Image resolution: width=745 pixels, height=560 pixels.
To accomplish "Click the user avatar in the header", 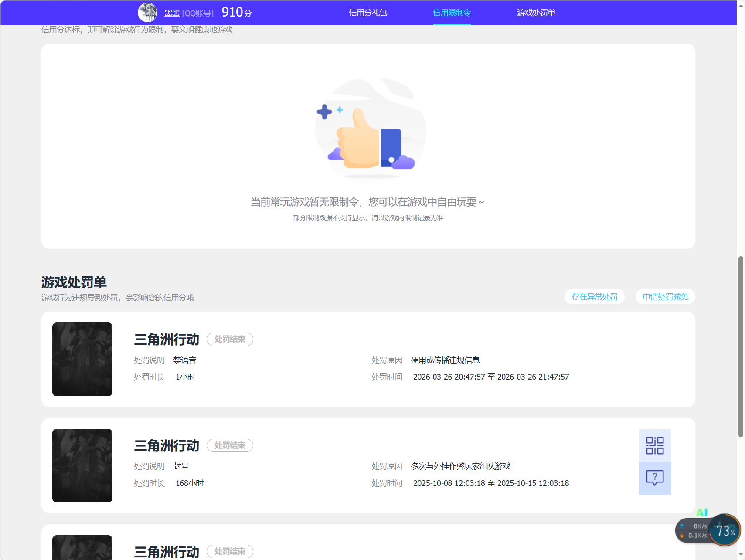I will pos(147,12).
